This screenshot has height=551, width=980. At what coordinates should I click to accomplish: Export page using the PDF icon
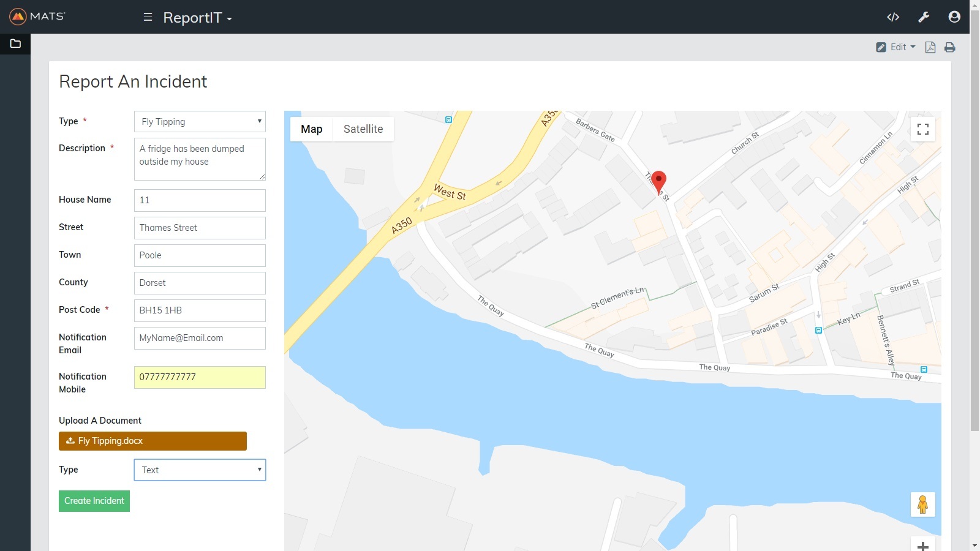click(930, 47)
